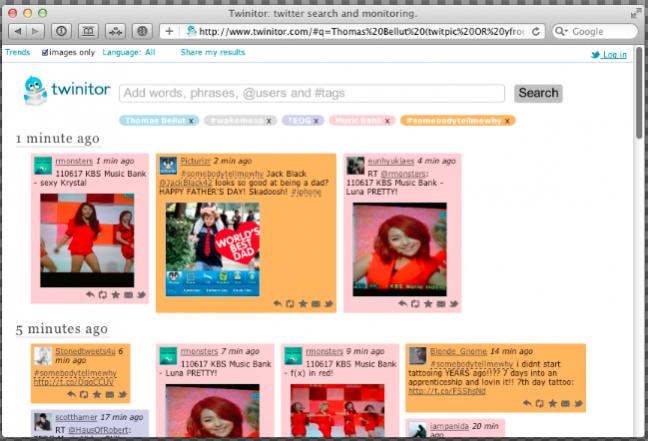Open the Trends menu
Image resolution: width=648 pixels, height=441 pixels.
pos(17,52)
